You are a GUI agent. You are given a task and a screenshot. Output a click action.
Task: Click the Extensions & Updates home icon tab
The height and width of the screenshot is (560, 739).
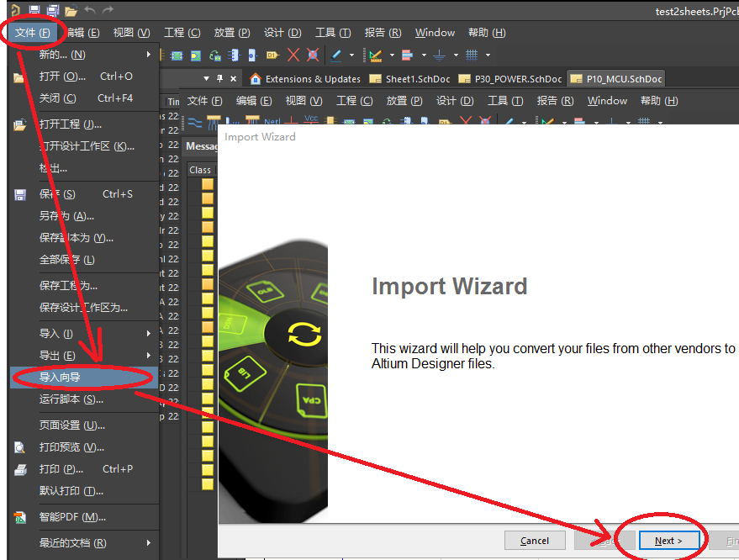[x=305, y=79]
